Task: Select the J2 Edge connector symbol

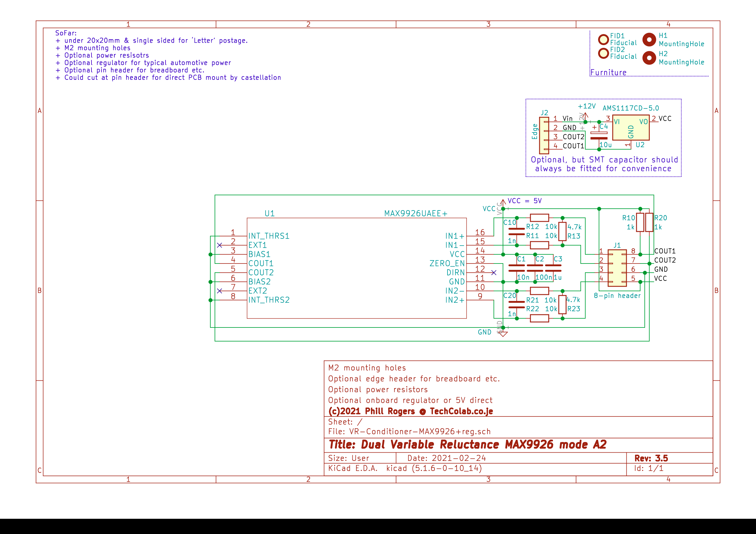Action: [544, 135]
